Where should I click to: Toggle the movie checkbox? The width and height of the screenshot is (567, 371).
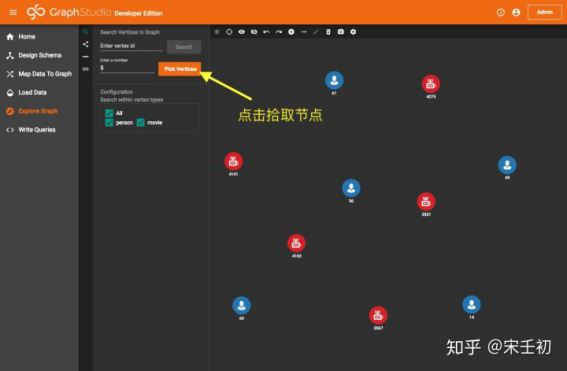141,123
